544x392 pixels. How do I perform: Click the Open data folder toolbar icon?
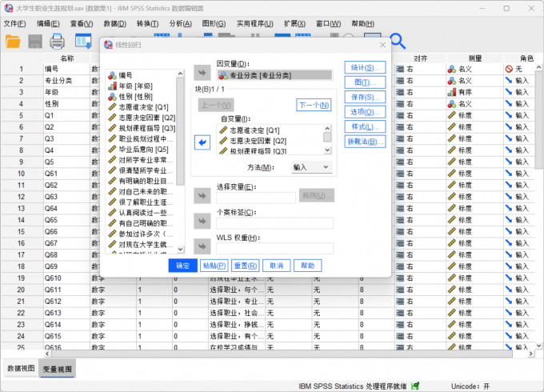tap(14, 41)
